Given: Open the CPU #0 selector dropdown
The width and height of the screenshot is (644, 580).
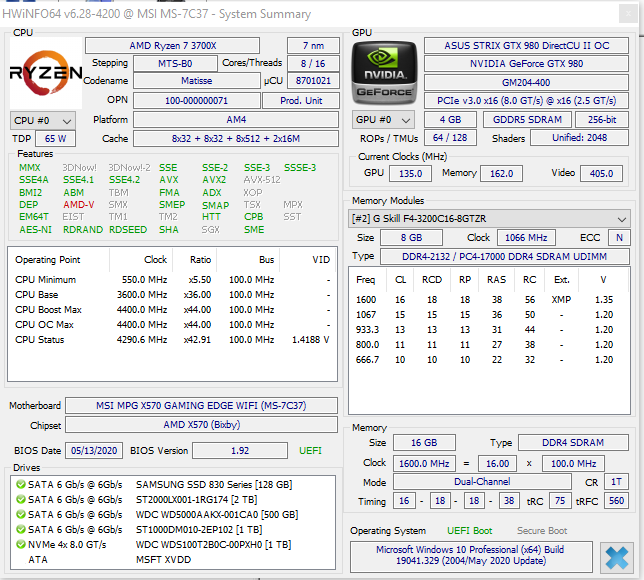Looking at the screenshot, I should pyautogui.click(x=43, y=121).
